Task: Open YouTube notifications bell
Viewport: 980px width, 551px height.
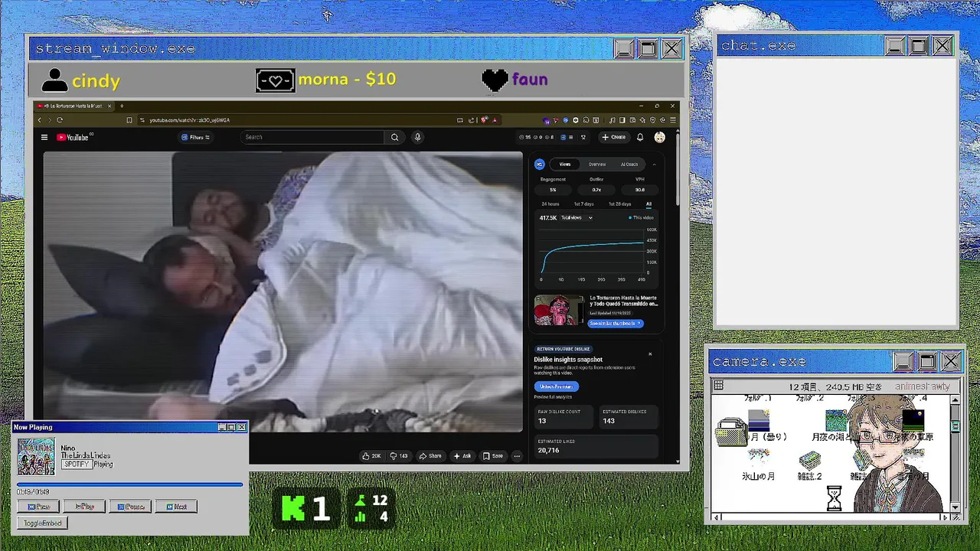Action: (x=640, y=138)
